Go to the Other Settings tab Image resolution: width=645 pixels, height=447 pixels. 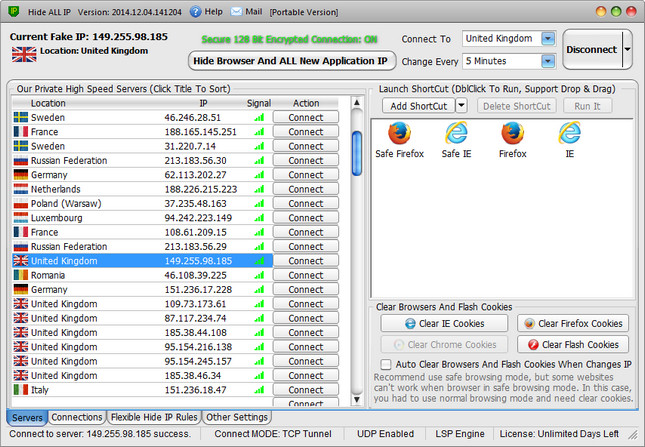click(237, 417)
